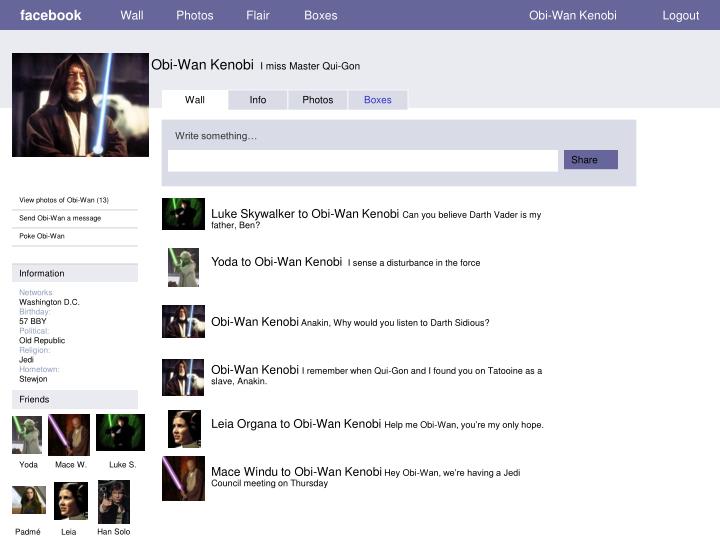
Task: Open Yoda to Obi-Wan Kenobi post title
Action: pos(276,262)
